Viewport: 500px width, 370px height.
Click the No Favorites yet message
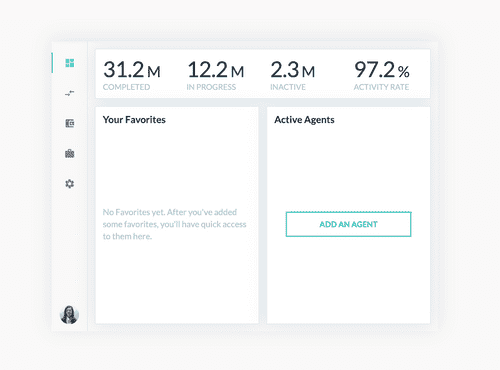coord(174,224)
